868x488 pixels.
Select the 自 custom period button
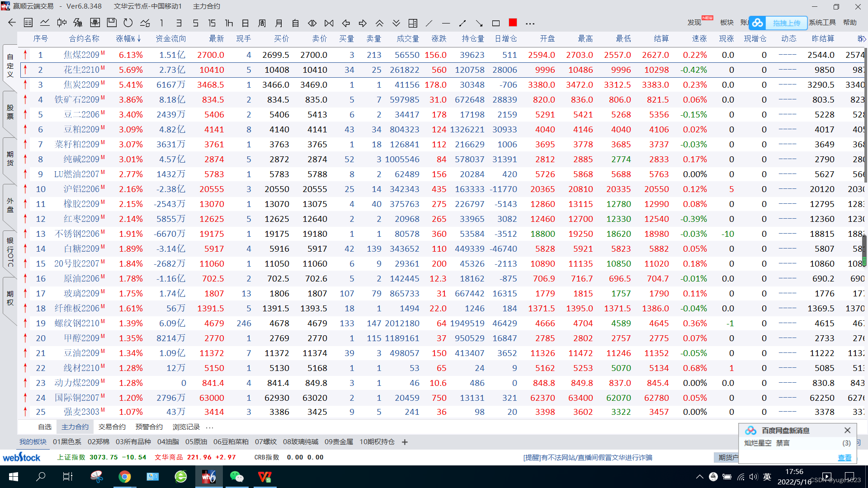296,23
